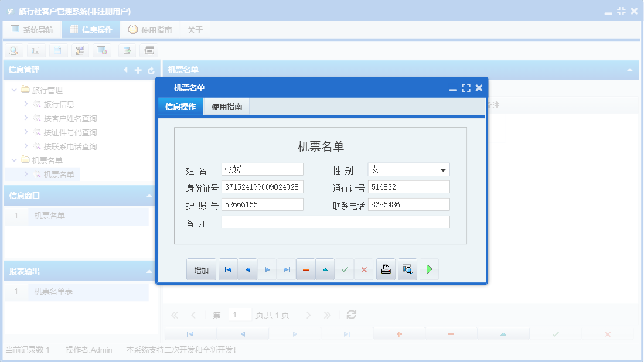The image size is (644, 362).
Task: Click the blue up-arrow move icon in dialog
Action: tap(325, 269)
